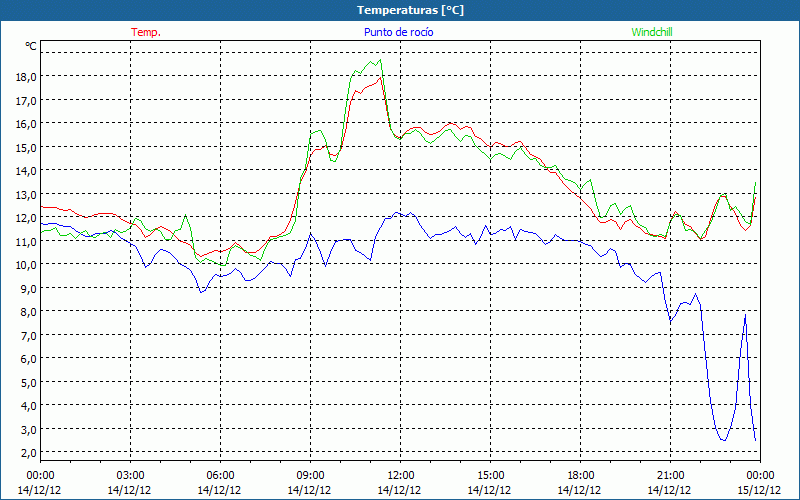
Task: Click the green Windchill peak near 11:00
Action: [x=380, y=60]
